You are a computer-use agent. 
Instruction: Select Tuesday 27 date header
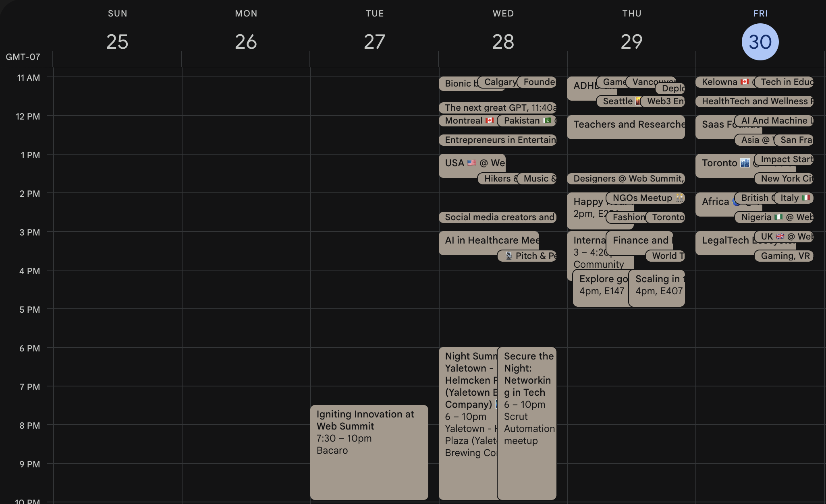pos(374,42)
